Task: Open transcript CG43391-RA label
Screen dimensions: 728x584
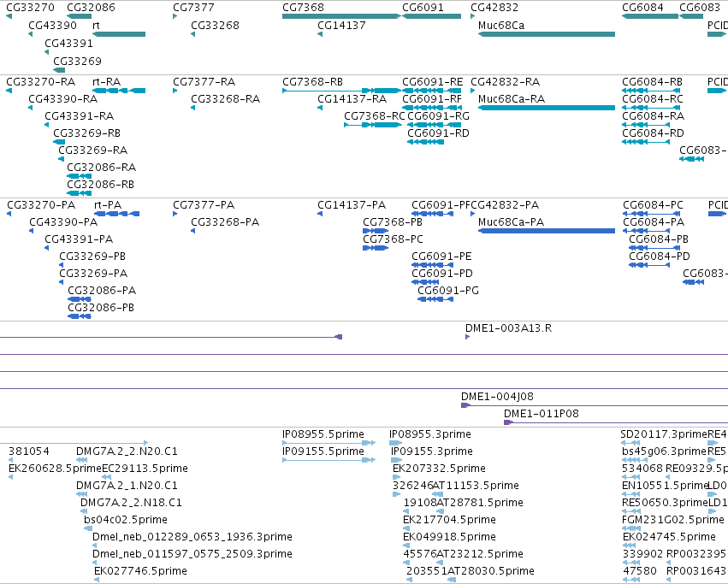Action: (79, 116)
